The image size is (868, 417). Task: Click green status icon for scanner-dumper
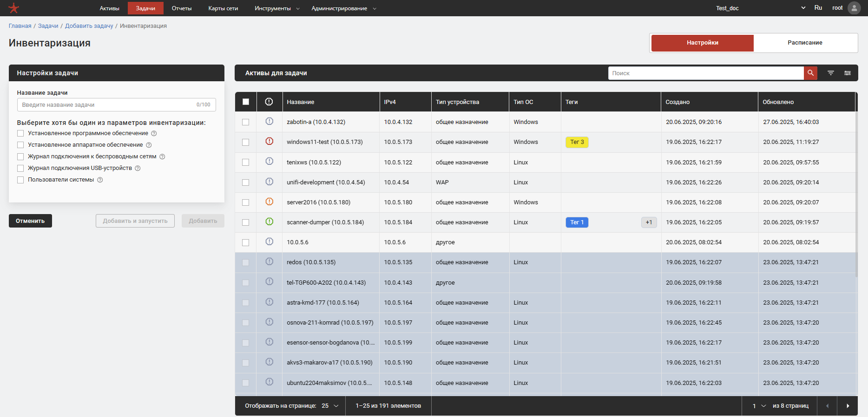click(269, 222)
